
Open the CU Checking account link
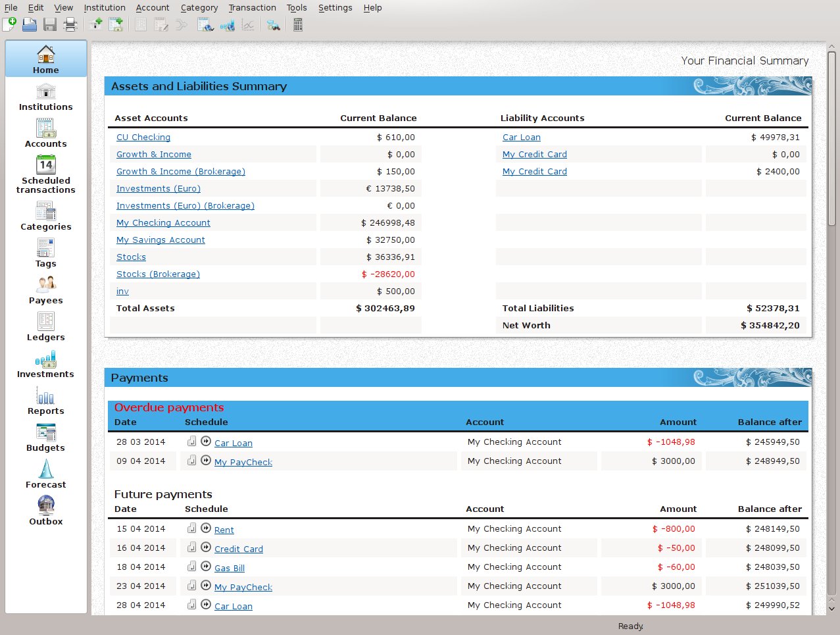point(143,138)
